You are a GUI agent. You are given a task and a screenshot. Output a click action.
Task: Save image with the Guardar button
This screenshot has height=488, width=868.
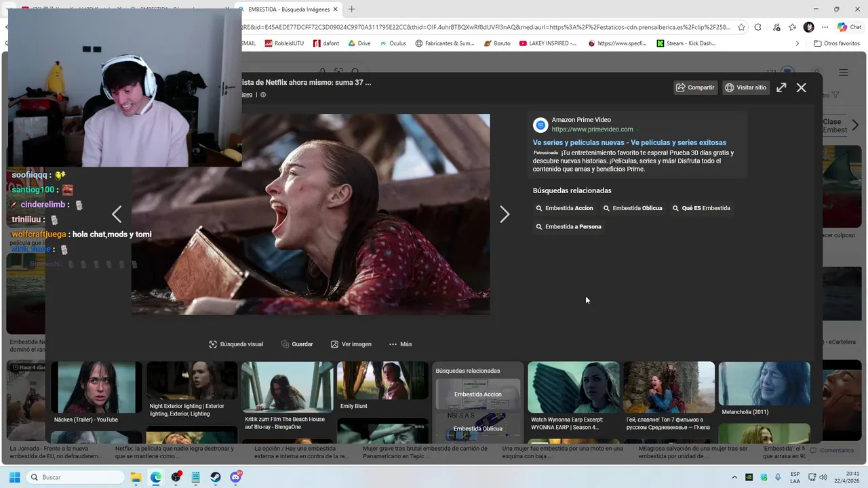click(x=297, y=344)
